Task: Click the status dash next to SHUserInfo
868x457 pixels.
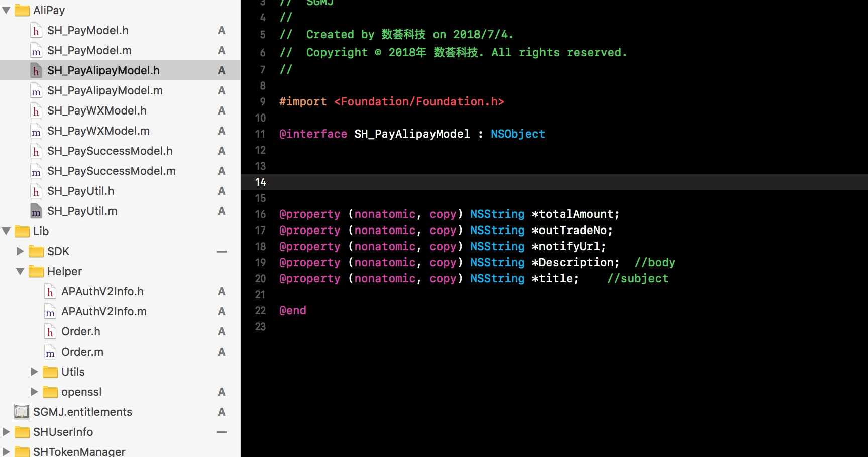Action: coord(222,432)
